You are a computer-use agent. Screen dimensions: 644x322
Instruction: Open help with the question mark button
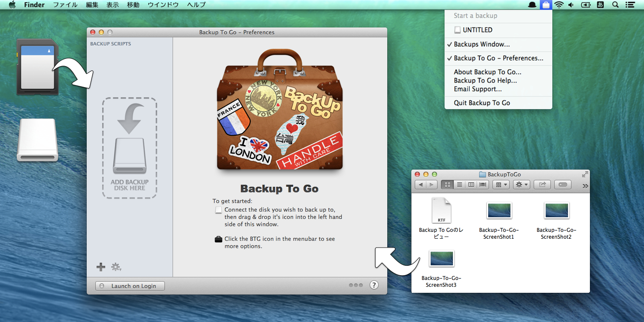[374, 285]
